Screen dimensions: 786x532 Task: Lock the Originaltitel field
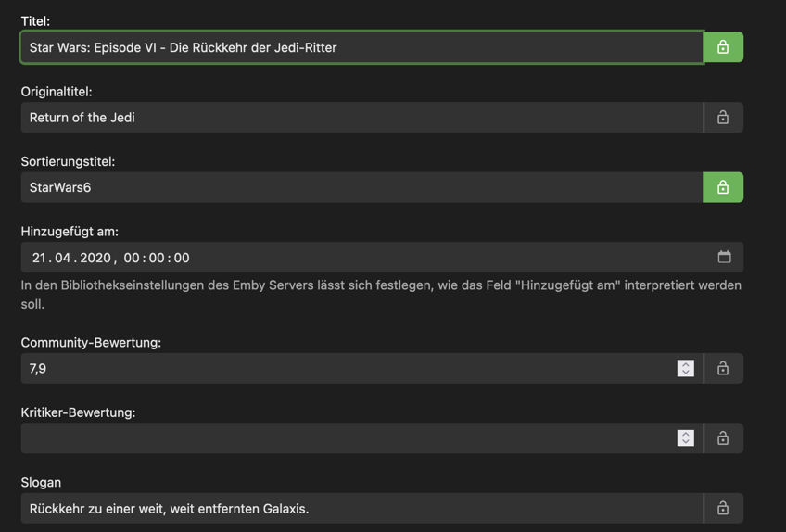click(x=723, y=118)
